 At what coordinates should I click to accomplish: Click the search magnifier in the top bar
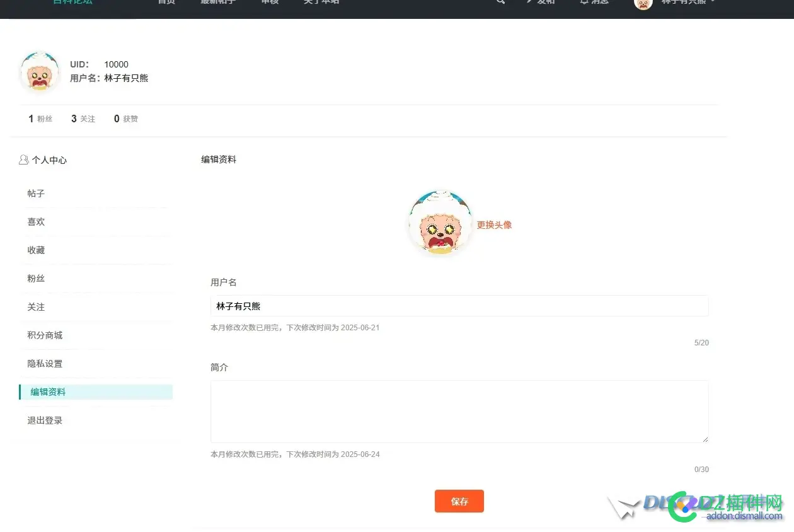pos(500,2)
